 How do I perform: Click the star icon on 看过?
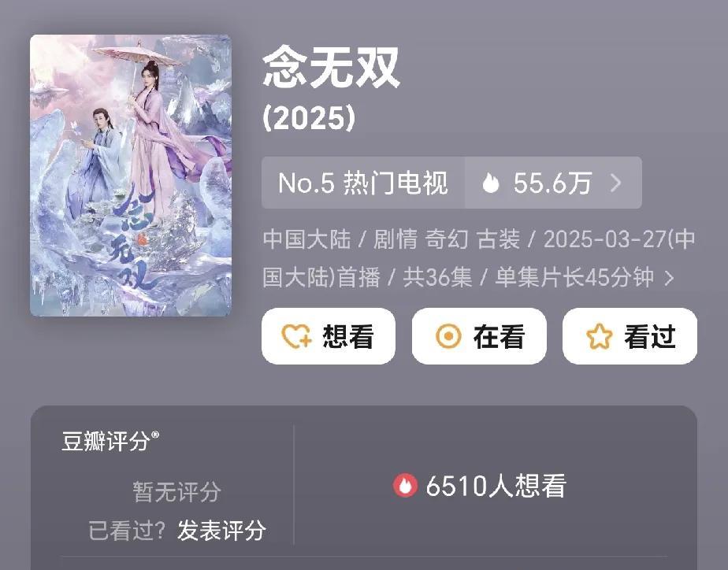click(599, 336)
